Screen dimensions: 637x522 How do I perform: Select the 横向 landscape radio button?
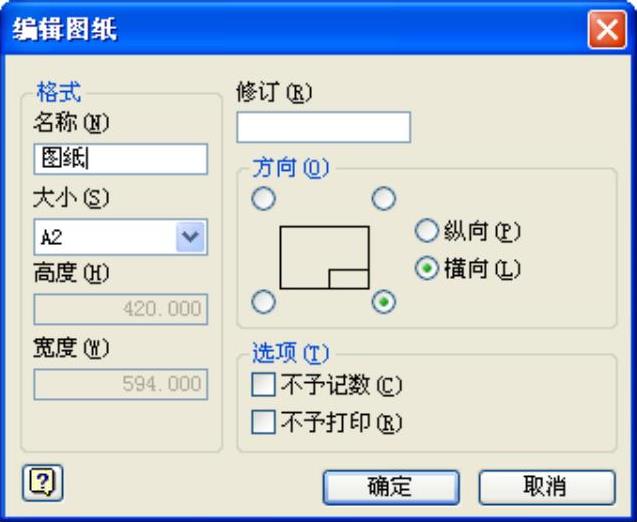click(427, 269)
